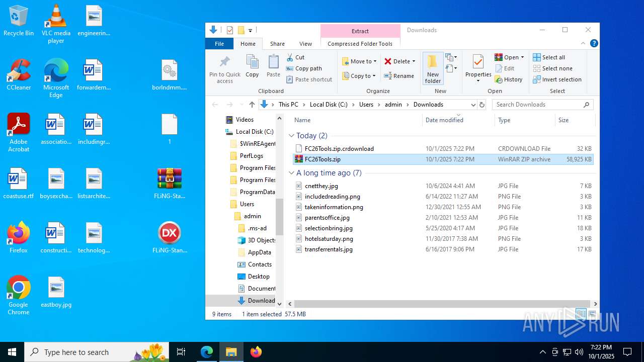Viewport: 644px width, 362px height.
Task: Select PerfLogs folder in tree
Action: 246,156
